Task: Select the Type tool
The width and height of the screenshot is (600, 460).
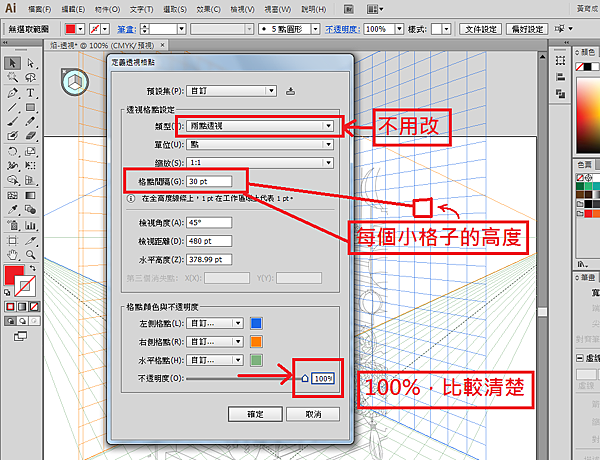Action: pyautogui.click(x=31, y=93)
